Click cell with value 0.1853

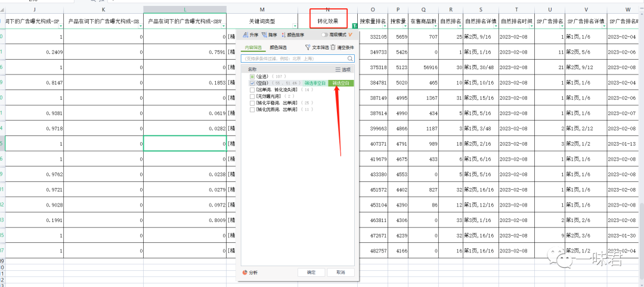[185, 83]
